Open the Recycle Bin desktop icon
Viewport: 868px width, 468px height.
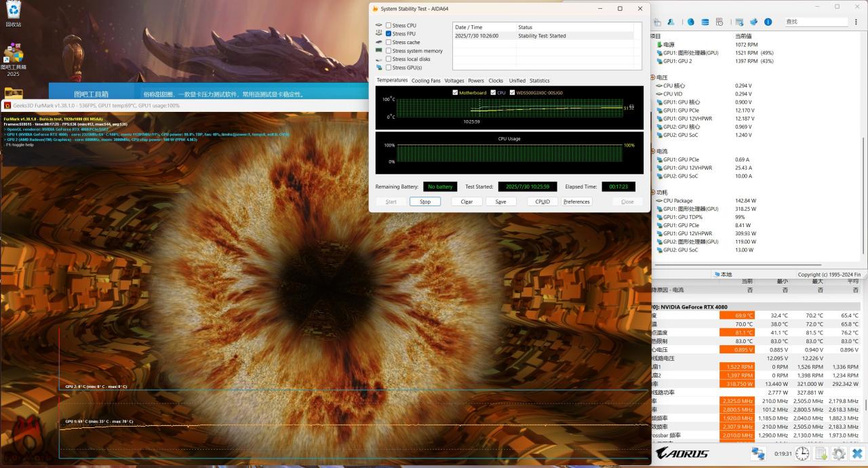13,12
